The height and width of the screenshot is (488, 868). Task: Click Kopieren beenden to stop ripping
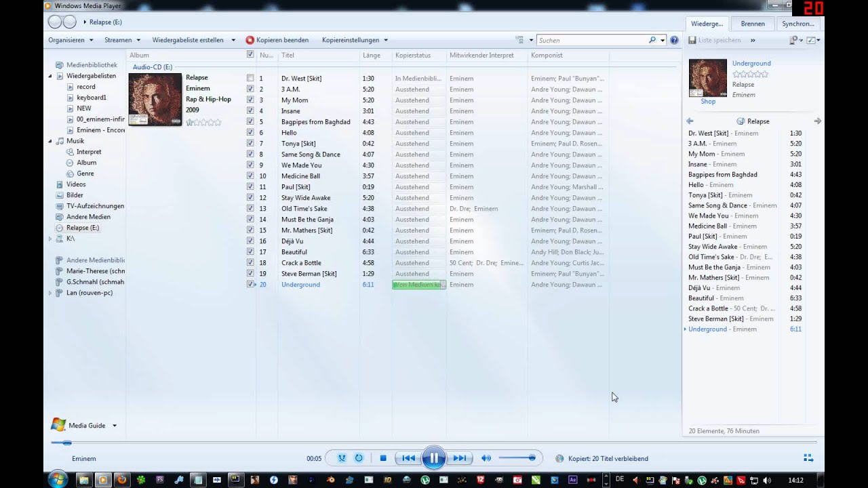click(277, 40)
